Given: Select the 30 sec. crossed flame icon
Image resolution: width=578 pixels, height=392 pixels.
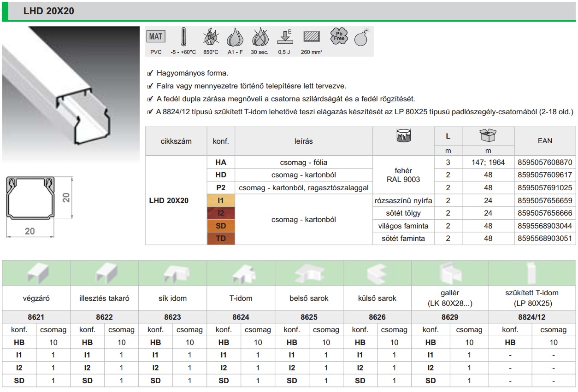Looking at the screenshot, I should tap(260, 37).
